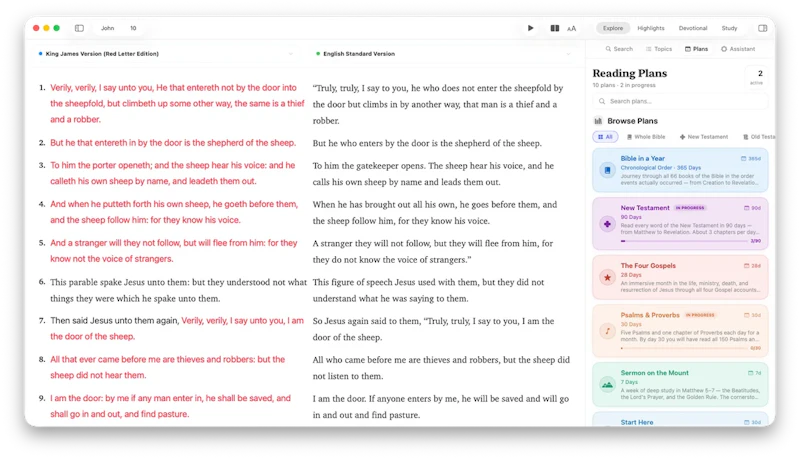Image resolution: width=800 pixels, height=459 pixels.
Task: Open the Topics panel tab
Action: 659,49
